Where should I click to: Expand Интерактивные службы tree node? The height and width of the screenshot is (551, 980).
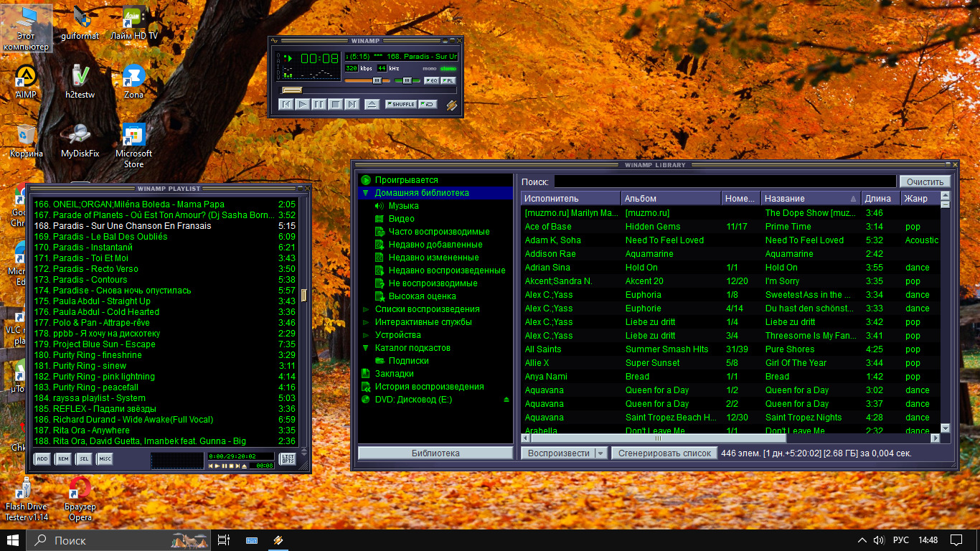coord(365,322)
